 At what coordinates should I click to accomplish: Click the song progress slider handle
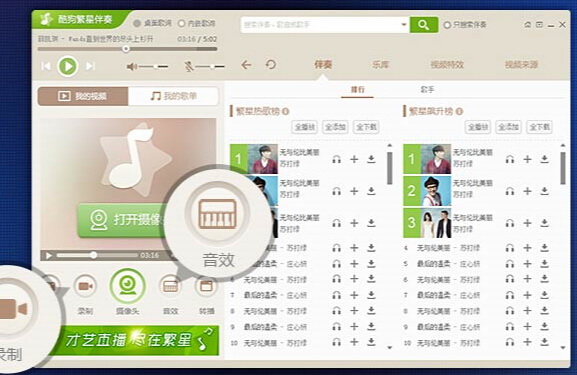click(126, 49)
